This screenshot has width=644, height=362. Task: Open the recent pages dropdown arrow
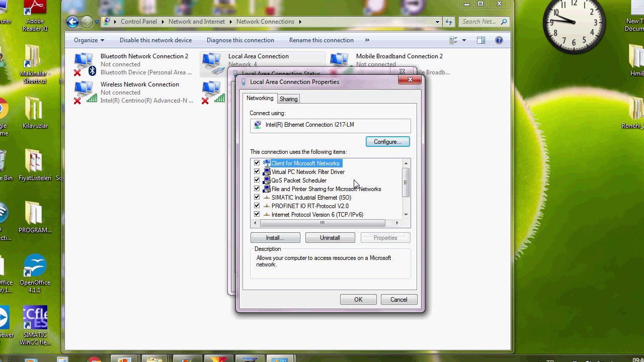point(97,22)
